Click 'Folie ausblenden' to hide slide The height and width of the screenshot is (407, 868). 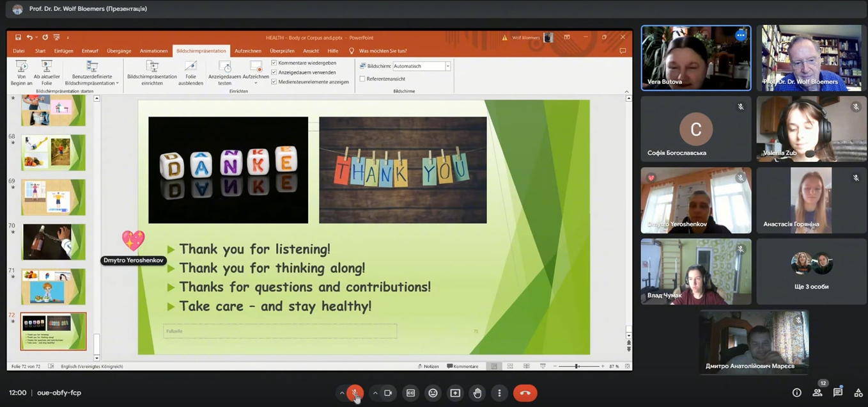click(x=190, y=73)
